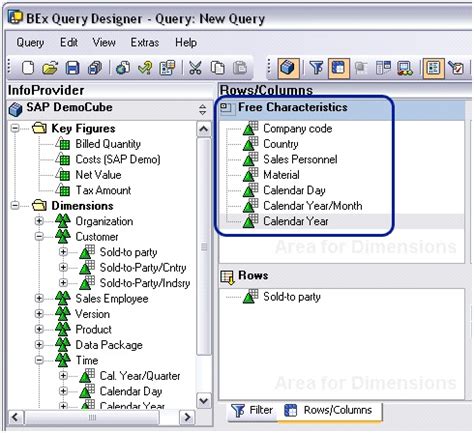The height and width of the screenshot is (433, 474).
Task: Select the Tax Amount key figure
Action: tap(103, 190)
